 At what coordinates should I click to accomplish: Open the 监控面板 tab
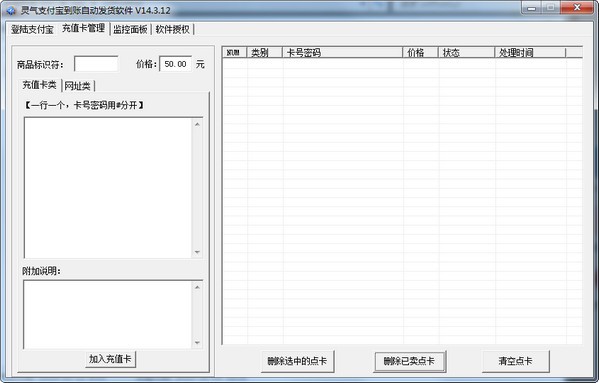[130, 29]
